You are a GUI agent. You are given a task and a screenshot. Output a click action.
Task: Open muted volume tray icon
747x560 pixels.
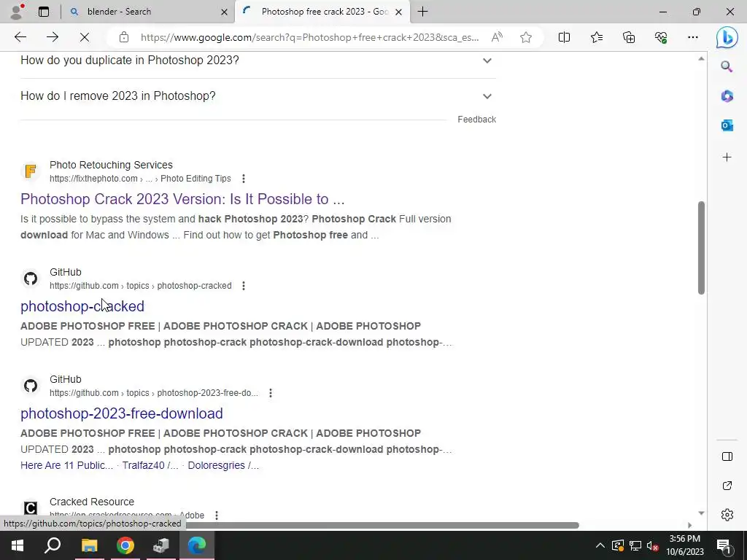tap(653, 545)
